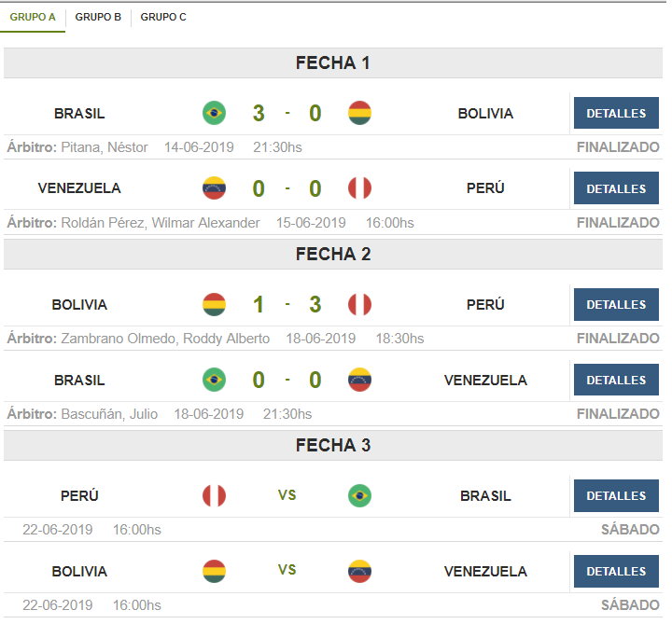
Task: Switch to the Grupo B tab
Action: point(98,17)
